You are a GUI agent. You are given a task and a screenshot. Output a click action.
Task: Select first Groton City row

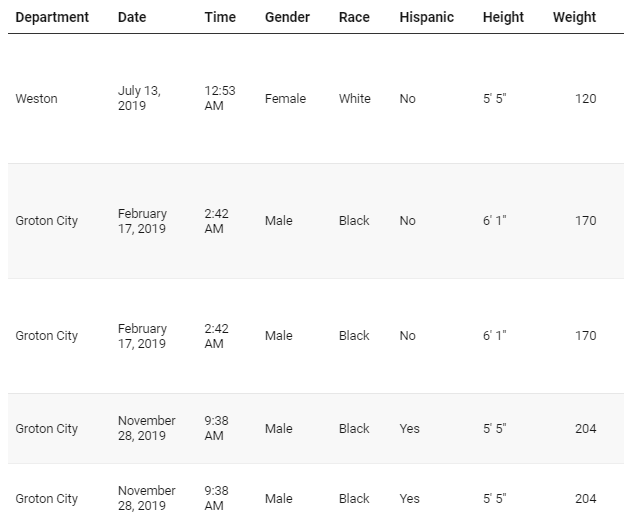coord(316,221)
